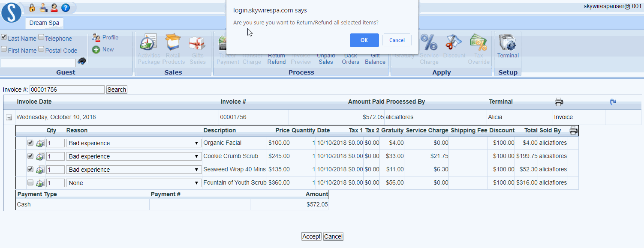Select the Dream Spa tab
This screenshot has height=248, width=644.
44,23
